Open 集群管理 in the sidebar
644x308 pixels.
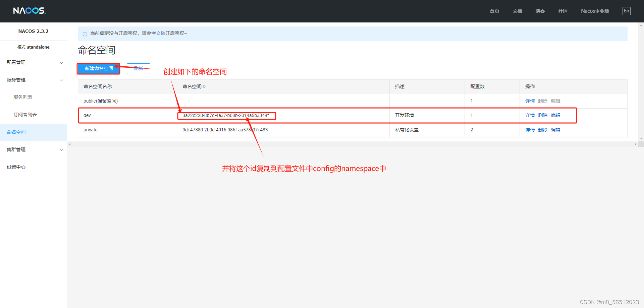coord(16,149)
